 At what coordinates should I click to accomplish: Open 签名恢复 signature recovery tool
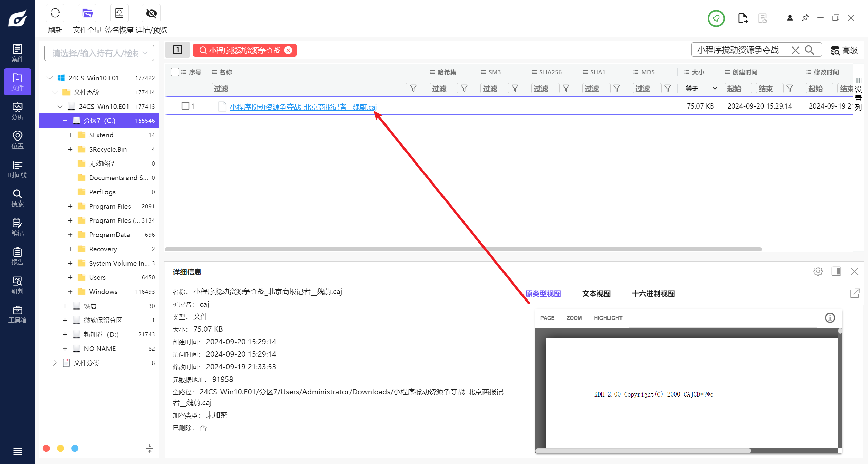pyautogui.click(x=119, y=14)
